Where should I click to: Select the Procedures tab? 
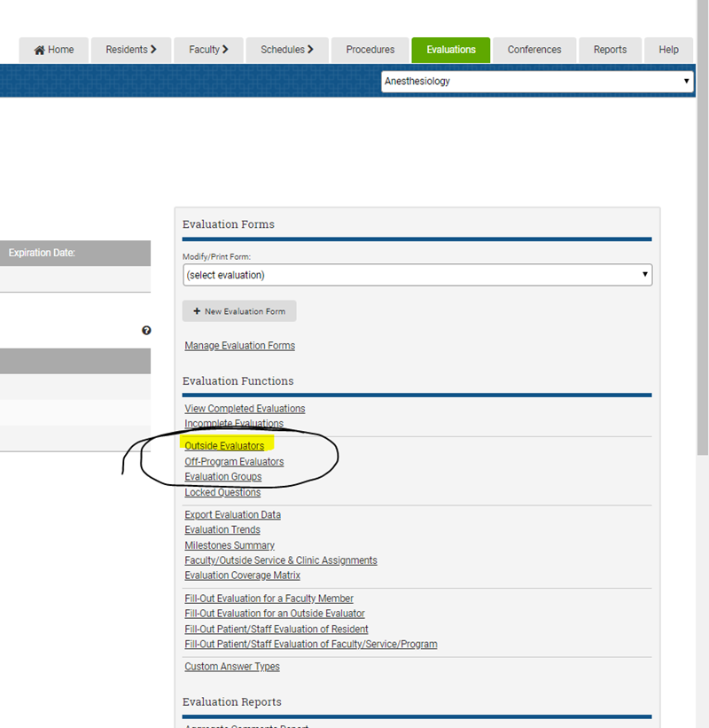(370, 50)
